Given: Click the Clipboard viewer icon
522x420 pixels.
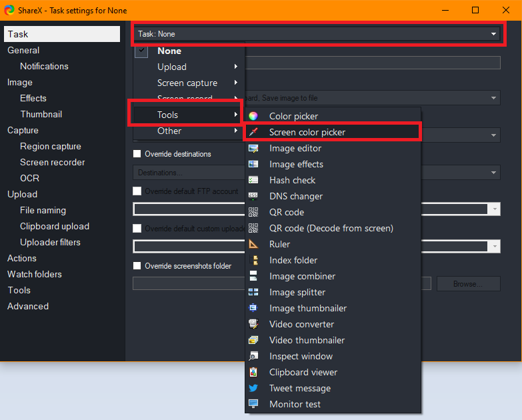Looking at the screenshot, I should click(253, 372).
